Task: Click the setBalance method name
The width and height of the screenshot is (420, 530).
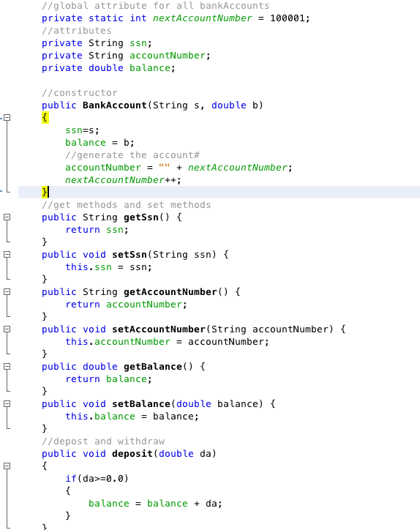Action: 141,404
